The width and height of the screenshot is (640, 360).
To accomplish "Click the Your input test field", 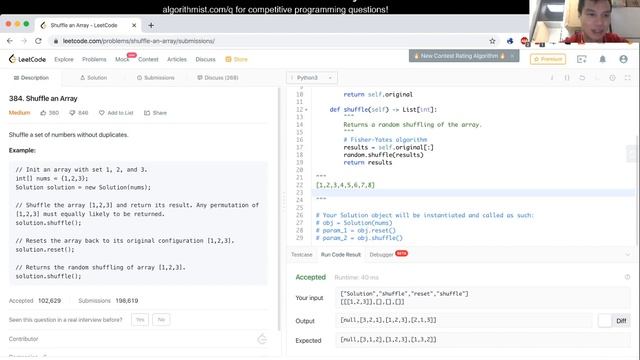I will [x=483, y=298].
